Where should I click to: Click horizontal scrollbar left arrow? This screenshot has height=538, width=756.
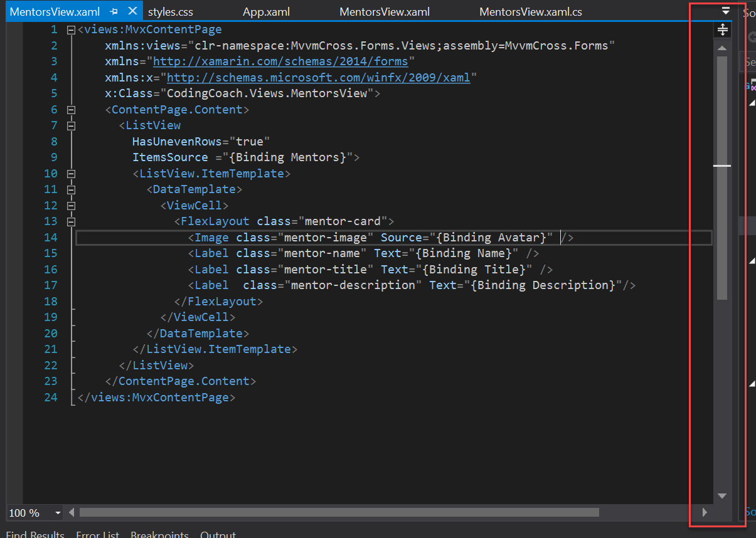[x=71, y=512]
